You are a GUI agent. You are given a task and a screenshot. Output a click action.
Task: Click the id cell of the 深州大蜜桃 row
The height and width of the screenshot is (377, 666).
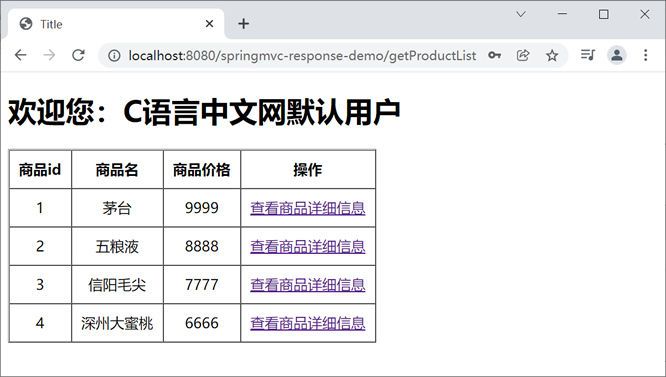(40, 323)
